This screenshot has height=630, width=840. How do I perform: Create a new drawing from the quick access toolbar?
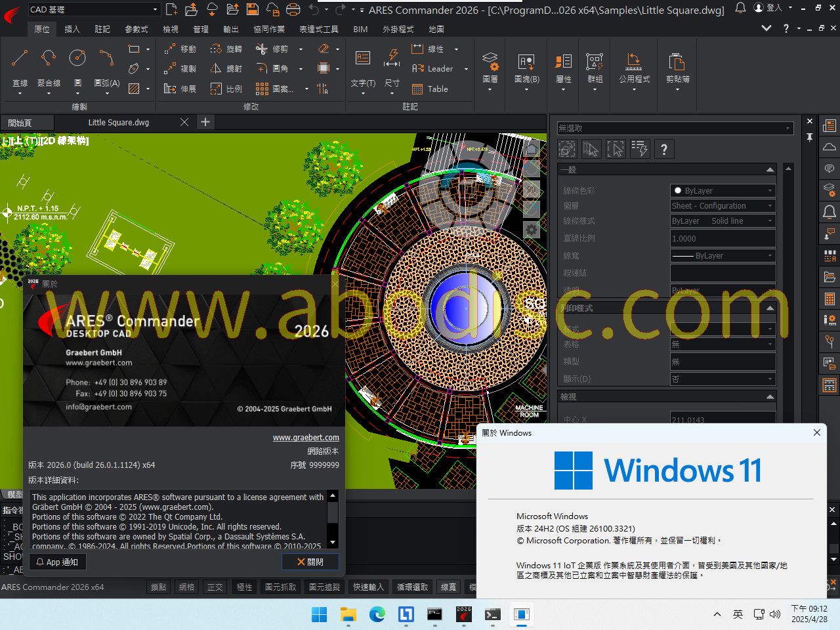[x=171, y=9]
